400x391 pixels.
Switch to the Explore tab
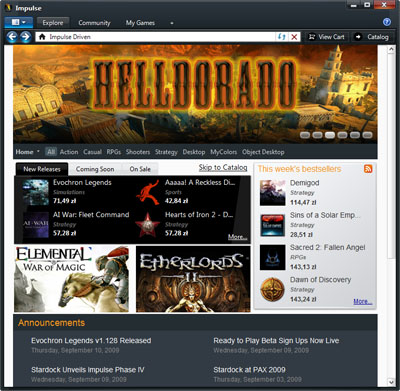pos(53,23)
